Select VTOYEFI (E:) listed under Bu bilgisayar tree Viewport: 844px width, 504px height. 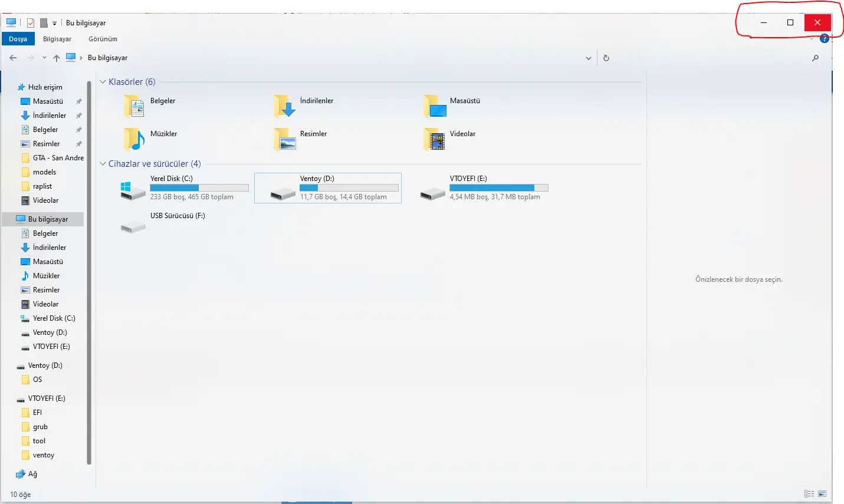51,347
